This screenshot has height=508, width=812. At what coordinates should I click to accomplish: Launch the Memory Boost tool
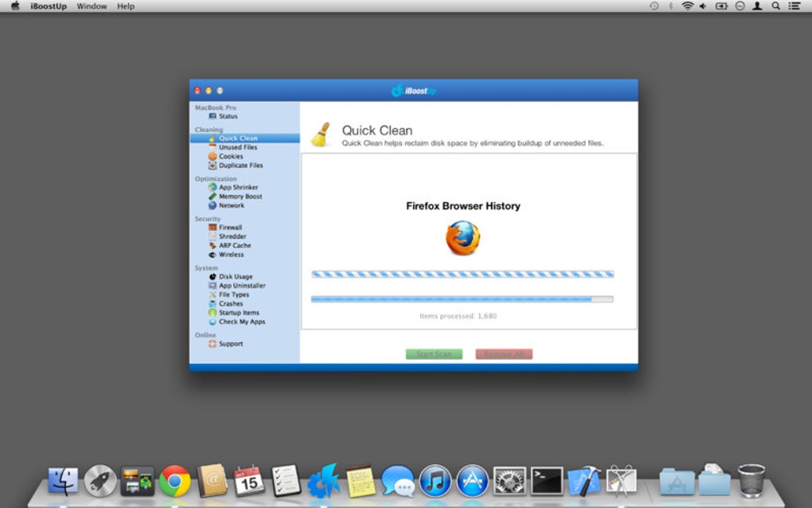(240, 196)
